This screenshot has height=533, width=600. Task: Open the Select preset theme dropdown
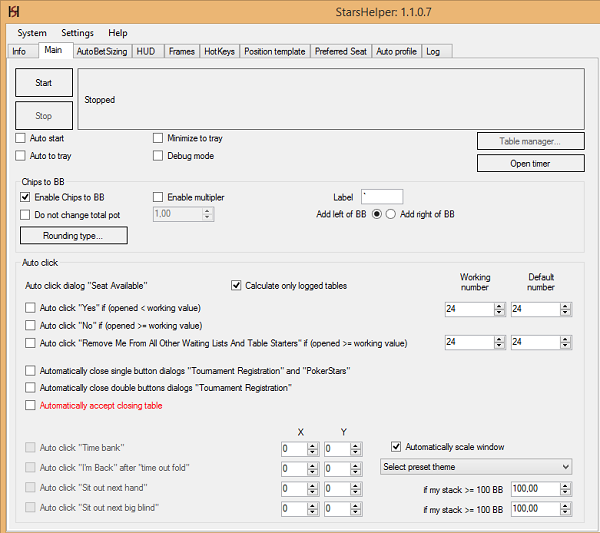coord(476,467)
